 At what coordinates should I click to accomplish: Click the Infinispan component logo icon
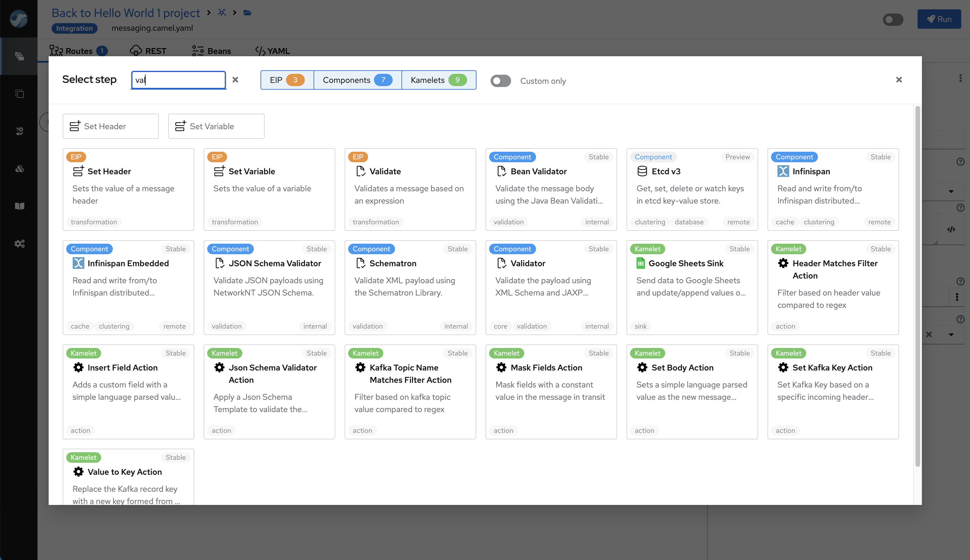click(x=783, y=171)
